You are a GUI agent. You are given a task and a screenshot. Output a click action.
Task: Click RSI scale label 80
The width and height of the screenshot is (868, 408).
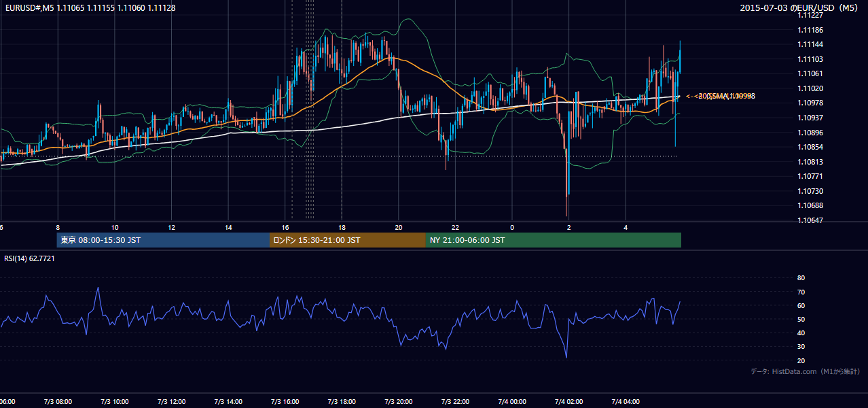[801, 278]
